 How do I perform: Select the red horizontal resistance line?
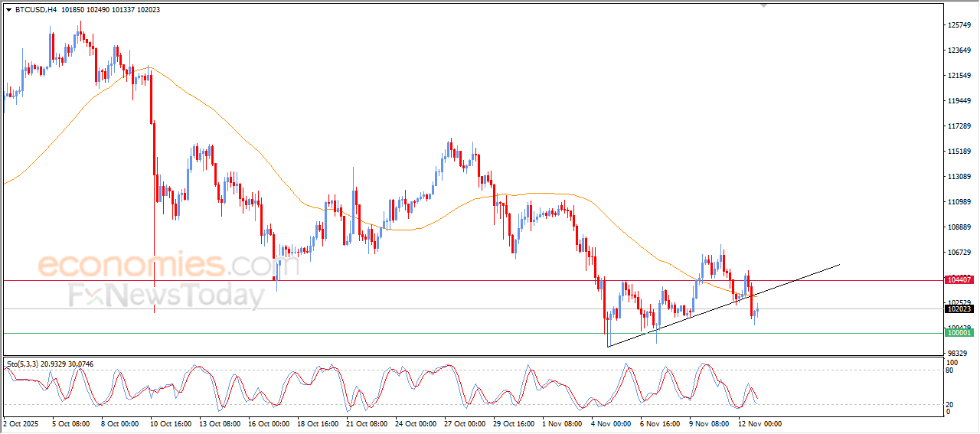[x=459, y=280]
